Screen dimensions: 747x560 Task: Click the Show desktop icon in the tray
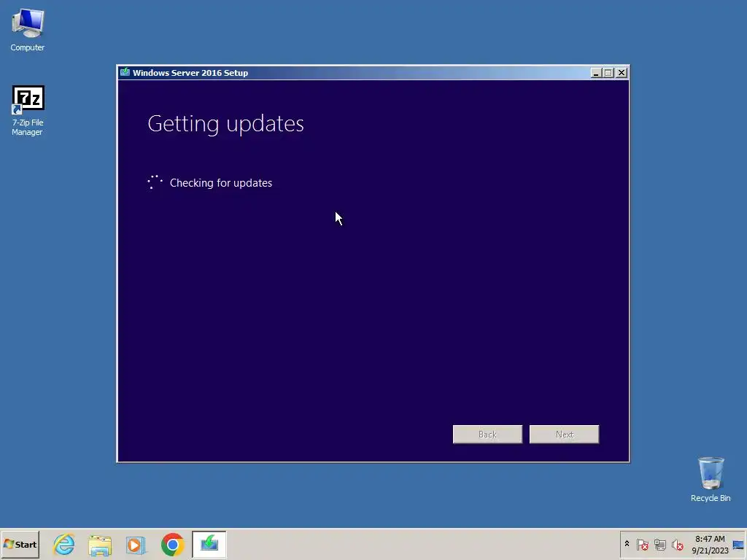[x=738, y=545]
